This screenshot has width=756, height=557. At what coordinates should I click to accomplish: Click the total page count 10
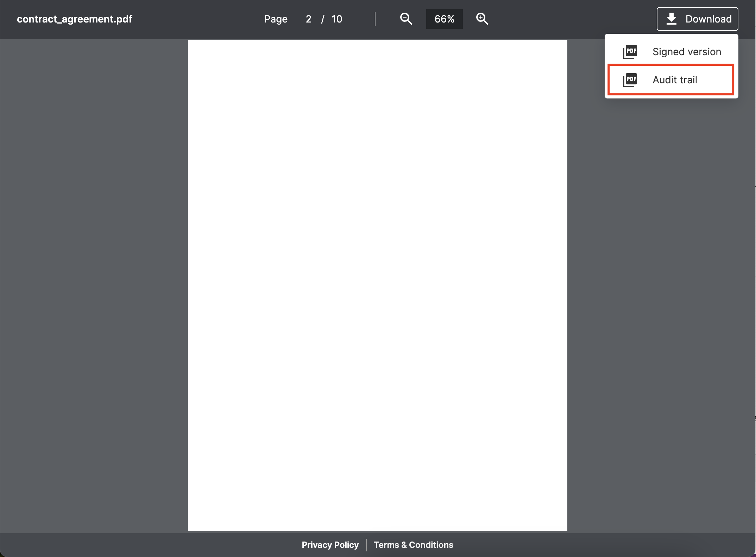coord(336,19)
